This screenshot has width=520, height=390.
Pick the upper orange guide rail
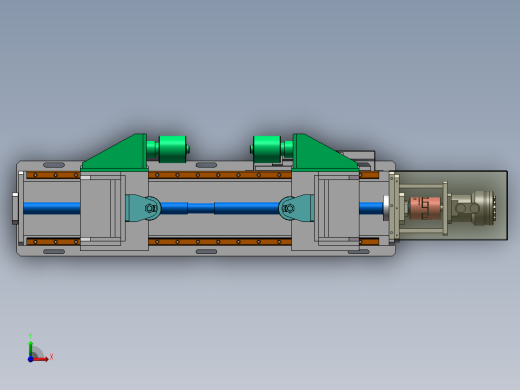click(x=202, y=175)
